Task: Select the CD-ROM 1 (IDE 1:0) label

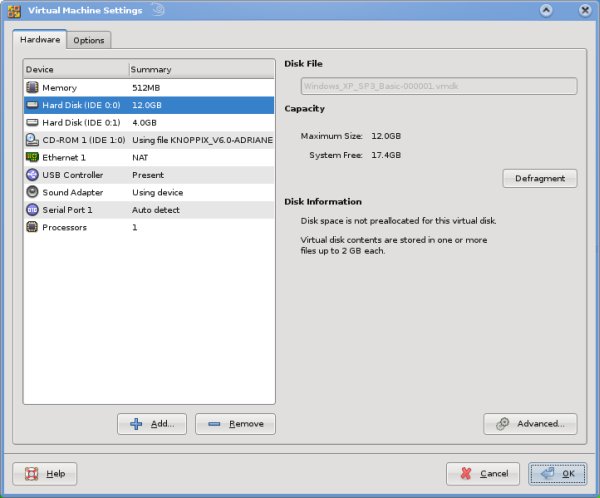Action: pyautogui.click(x=84, y=140)
